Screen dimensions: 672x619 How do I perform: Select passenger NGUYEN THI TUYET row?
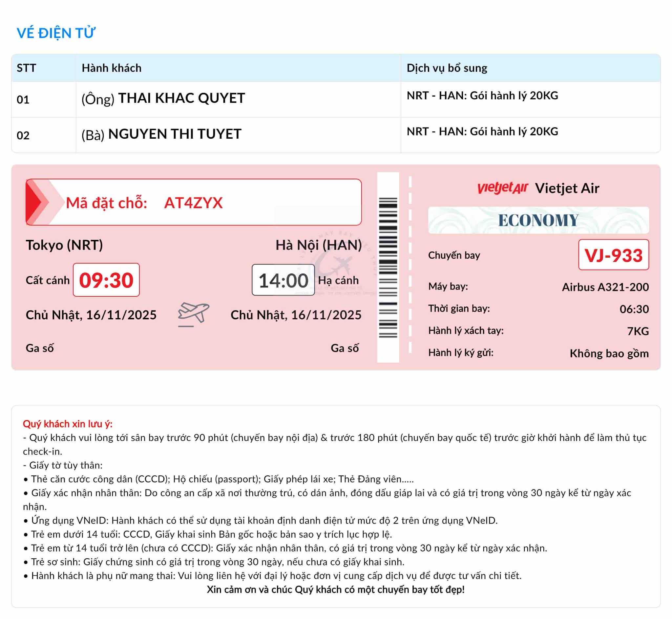pos(174,134)
